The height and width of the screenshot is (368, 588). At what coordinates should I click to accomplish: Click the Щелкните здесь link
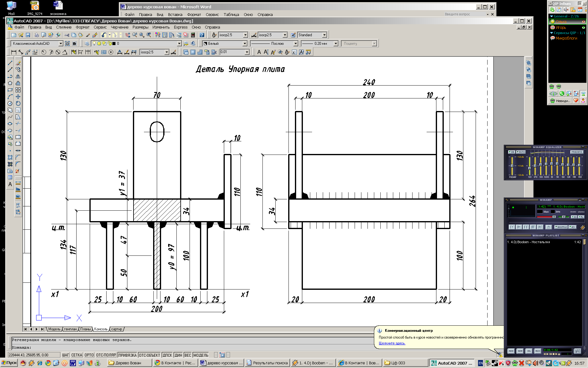[x=392, y=343]
